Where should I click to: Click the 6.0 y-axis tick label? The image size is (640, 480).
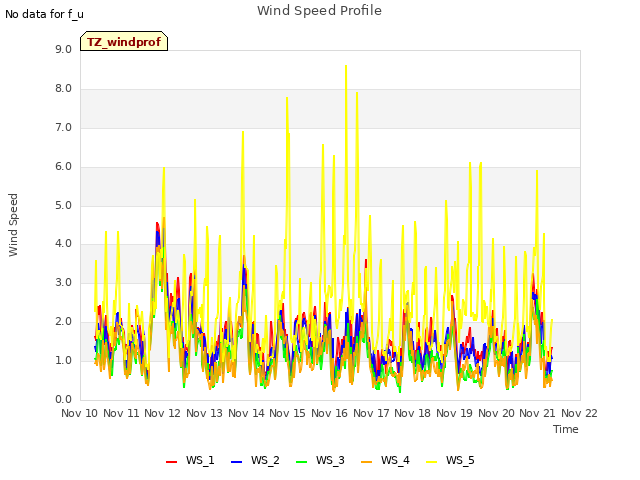click(63, 167)
